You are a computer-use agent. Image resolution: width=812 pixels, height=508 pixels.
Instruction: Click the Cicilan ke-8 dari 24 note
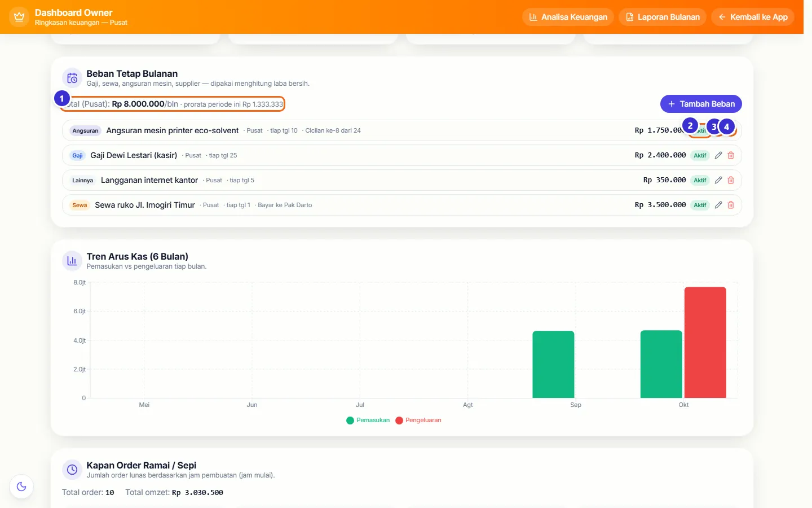[333, 130]
